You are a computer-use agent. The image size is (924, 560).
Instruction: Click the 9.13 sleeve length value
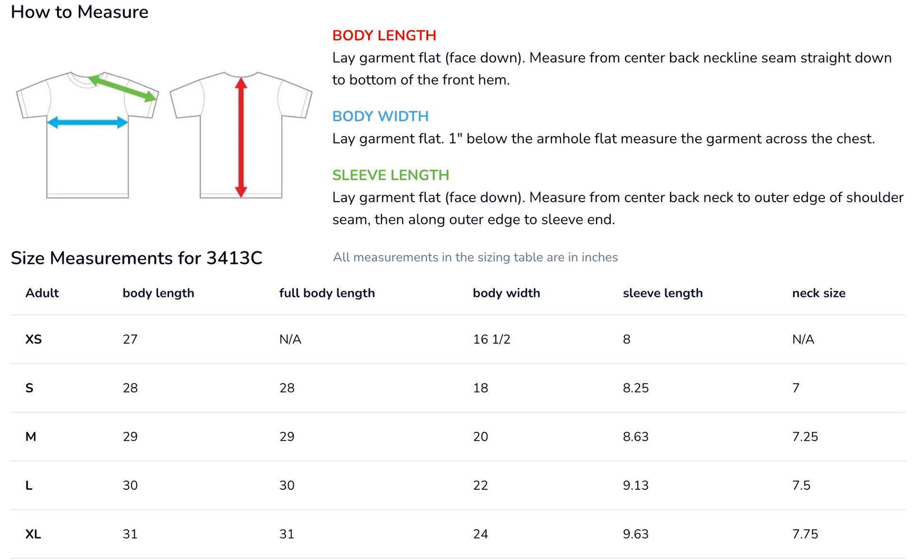click(636, 485)
